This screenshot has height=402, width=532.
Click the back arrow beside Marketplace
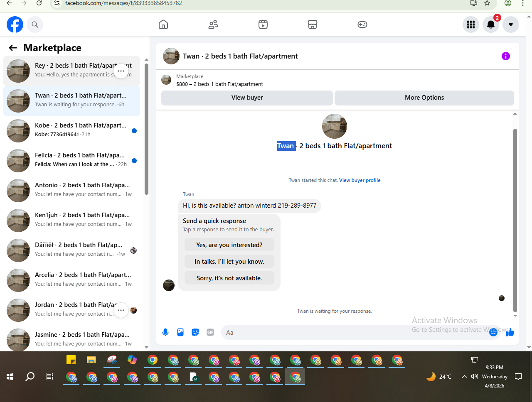(13, 48)
